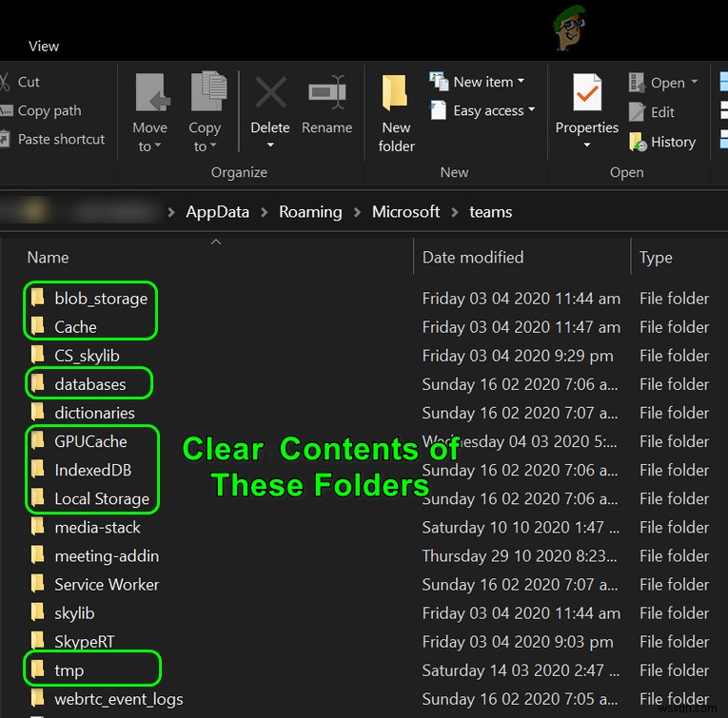Click the red X Delete icon
Viewport: 728px width, 718px height.
[270, 92]
